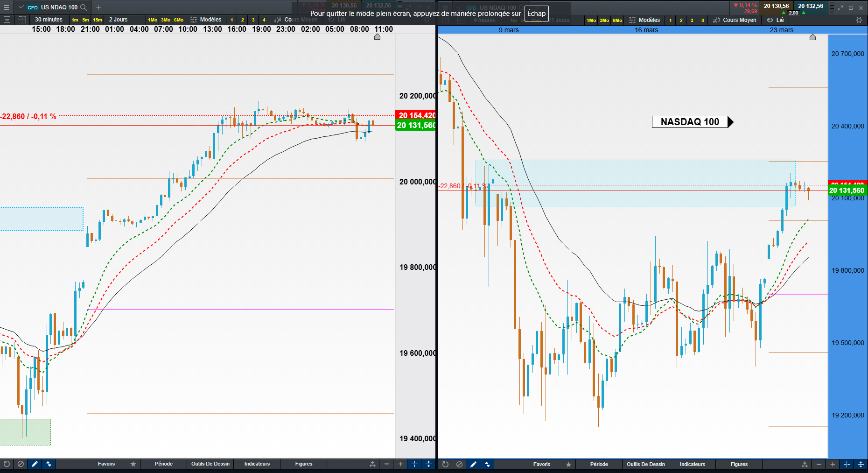Click the cancel/clear drawings icon in left chart
This screenshot has height=473, width=868.
coord(21,464)
